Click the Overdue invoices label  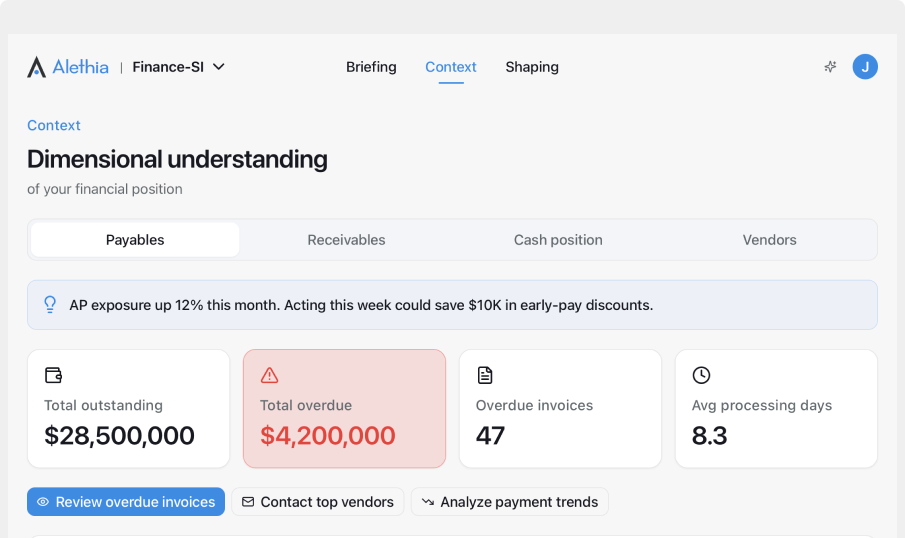tap(534, 405)
